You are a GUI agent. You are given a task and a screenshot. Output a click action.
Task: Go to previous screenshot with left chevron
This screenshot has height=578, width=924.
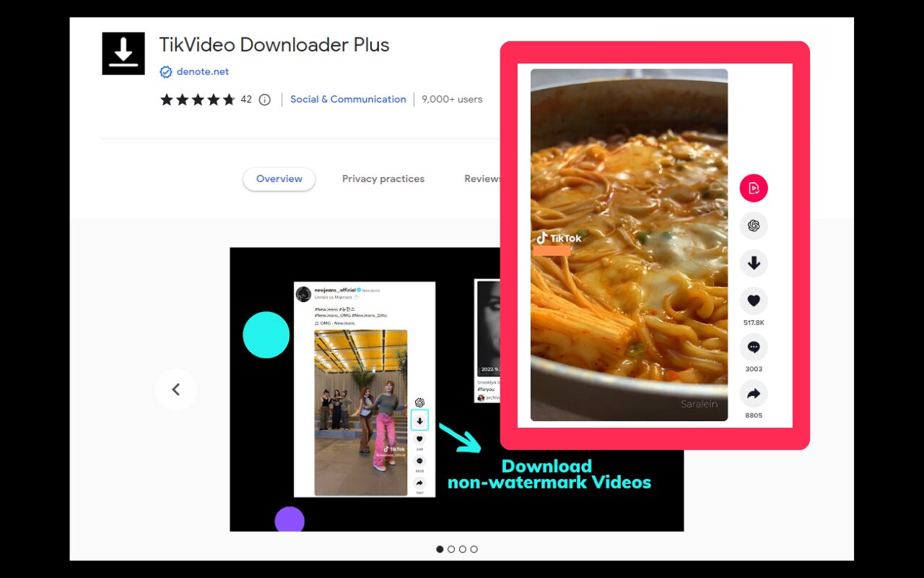click(x=175, y=389)
